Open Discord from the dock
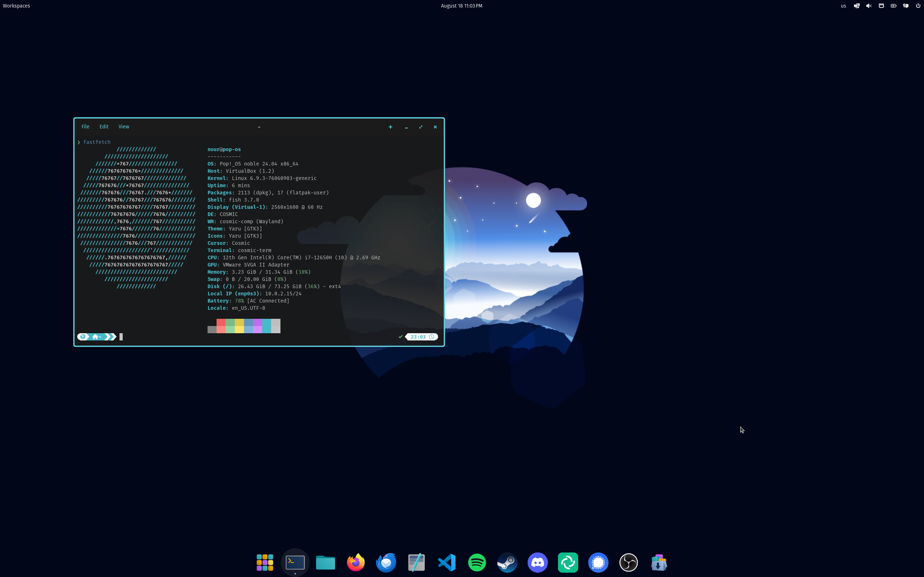The width and height of the screenshot is (924, 577). (537, 562)
